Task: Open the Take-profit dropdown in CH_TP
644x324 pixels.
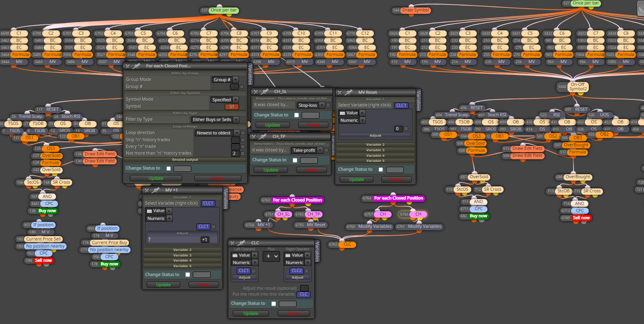Action: tap(307, 150)
